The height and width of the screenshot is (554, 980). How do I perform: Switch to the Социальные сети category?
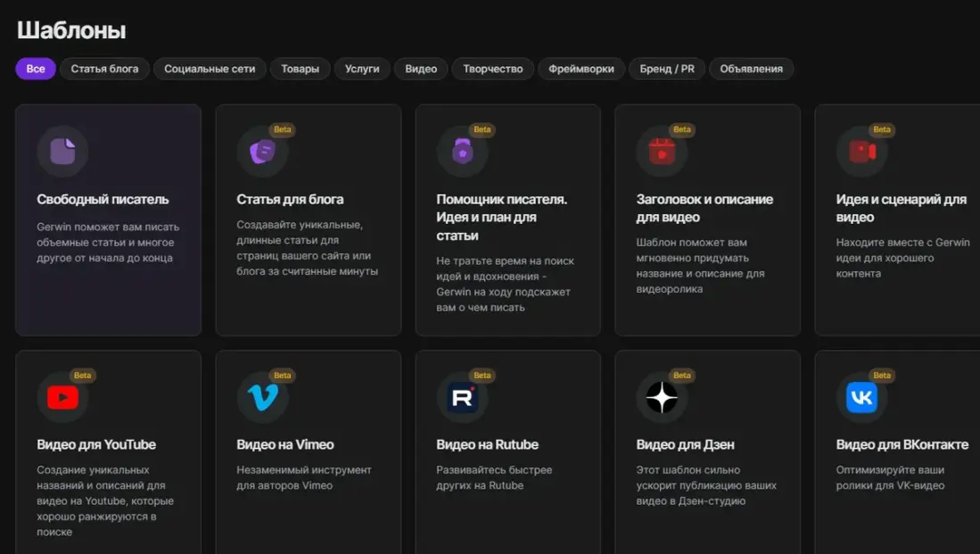tap(210, 69)
